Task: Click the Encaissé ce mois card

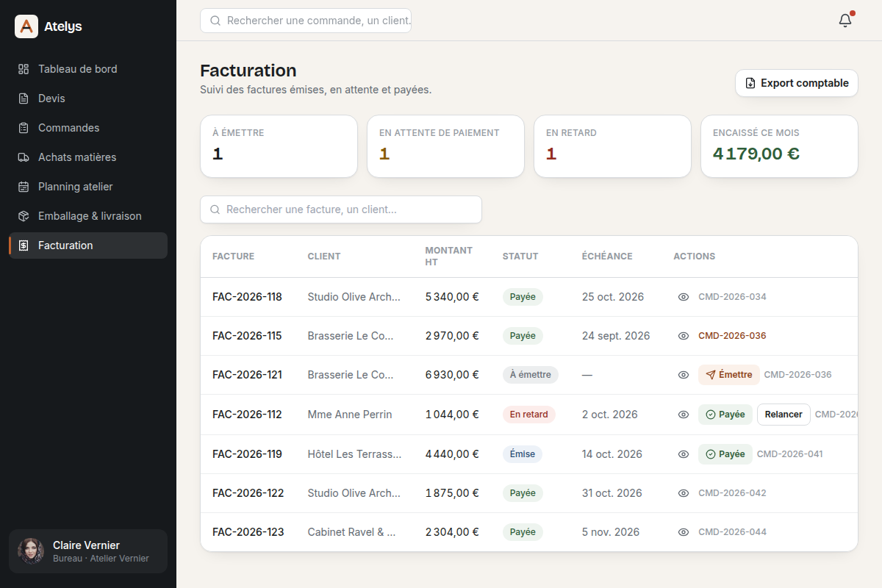Action: tap(779, 146)
